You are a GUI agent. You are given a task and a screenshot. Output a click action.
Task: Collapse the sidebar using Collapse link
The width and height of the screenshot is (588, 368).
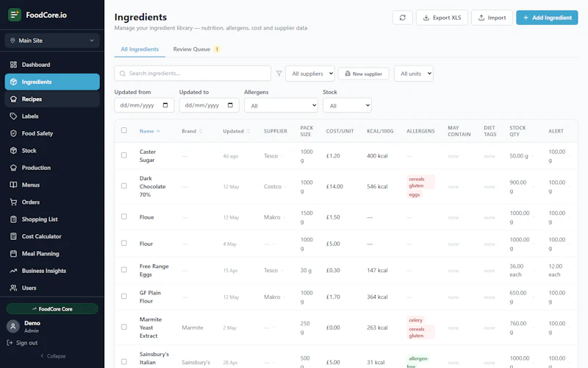coord(52,356)
